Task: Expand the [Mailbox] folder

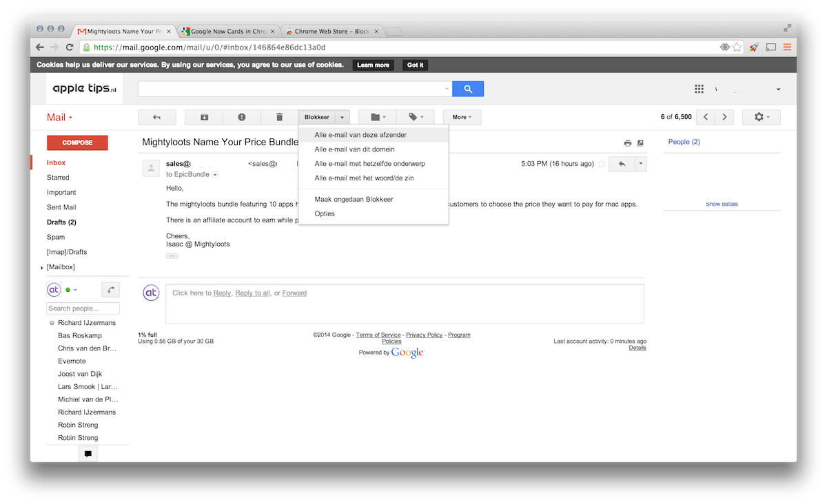Action: click(x=42, y=267)
